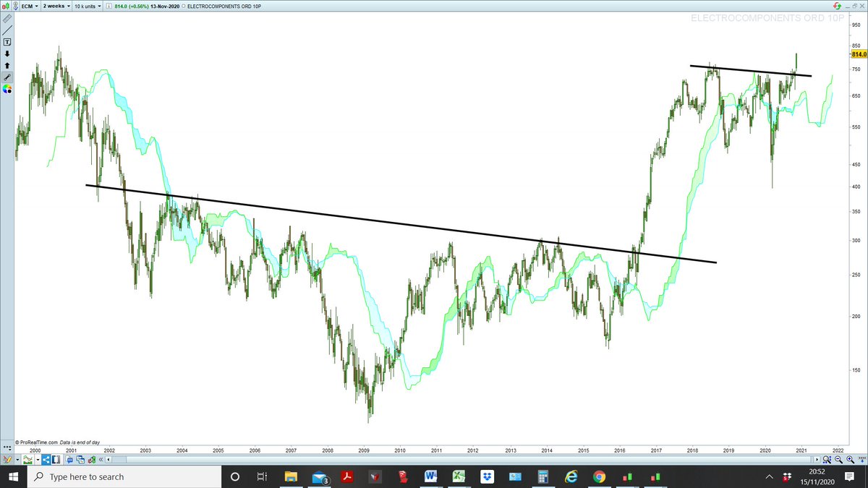Open Calculator from the taskbar

542,477
